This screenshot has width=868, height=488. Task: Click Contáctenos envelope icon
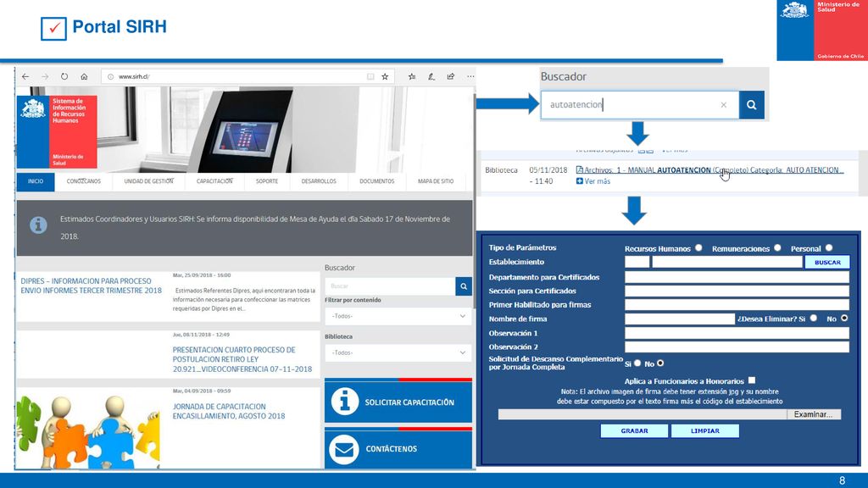coord(344,449)
